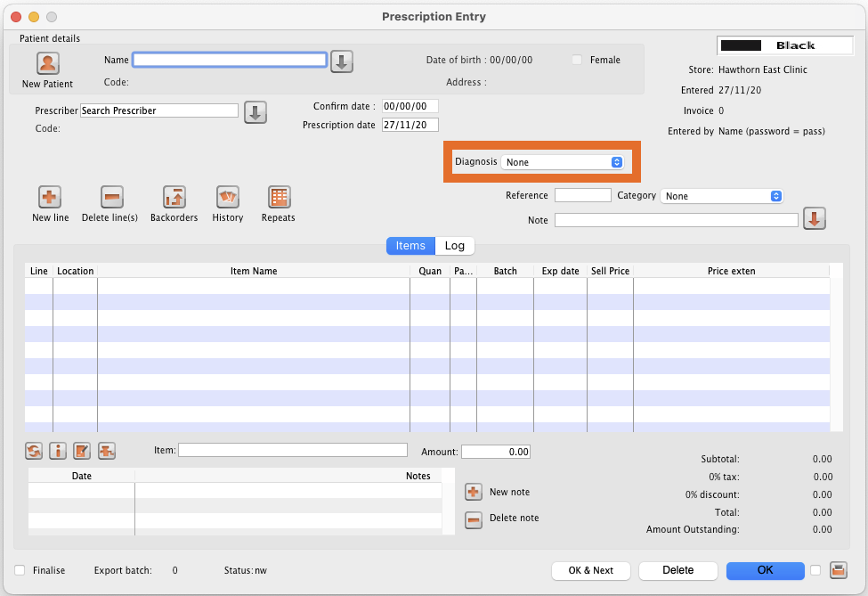Click the New Patient icon
The height and width of the screenshot is (596, 868).
pyautogui.click(x=47, y=64)
